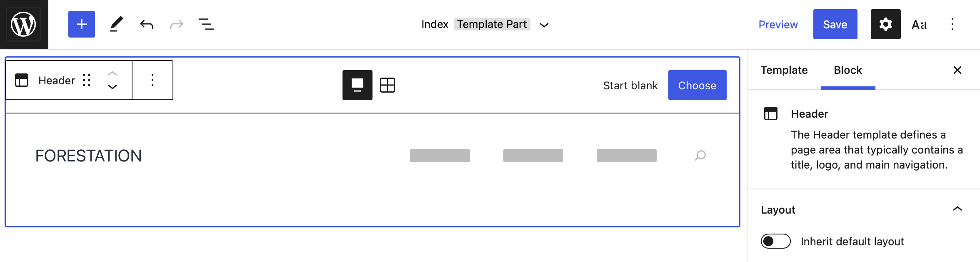Expand the Index Template Part dropdown

[544, 25]
